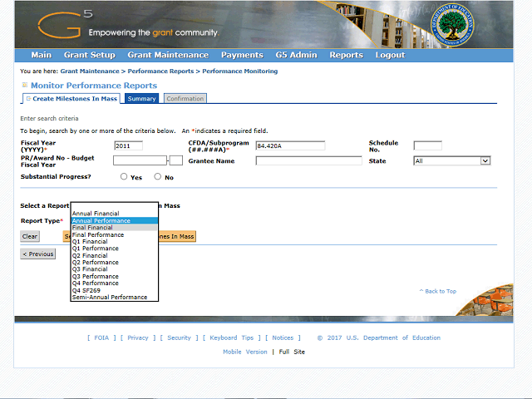Open the FOIA footer link

pyautogui.click(x=101, y=337)
